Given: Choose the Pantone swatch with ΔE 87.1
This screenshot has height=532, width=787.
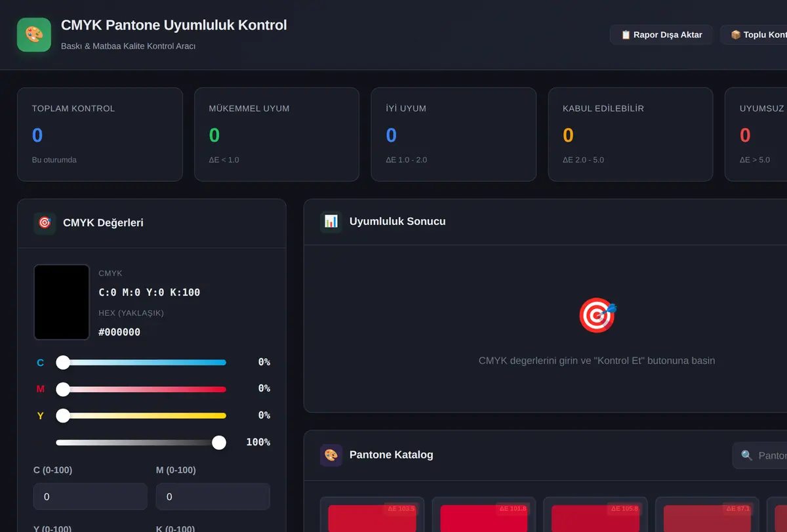Looking at the screenshot, I should (x=707, y=515).
